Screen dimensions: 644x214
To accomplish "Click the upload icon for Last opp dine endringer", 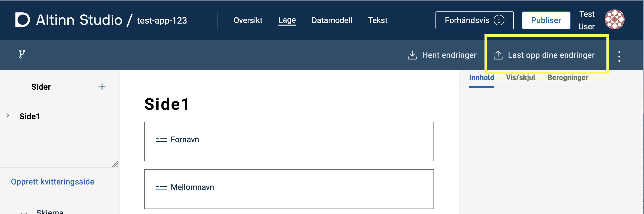I will (x=498, y=55).
